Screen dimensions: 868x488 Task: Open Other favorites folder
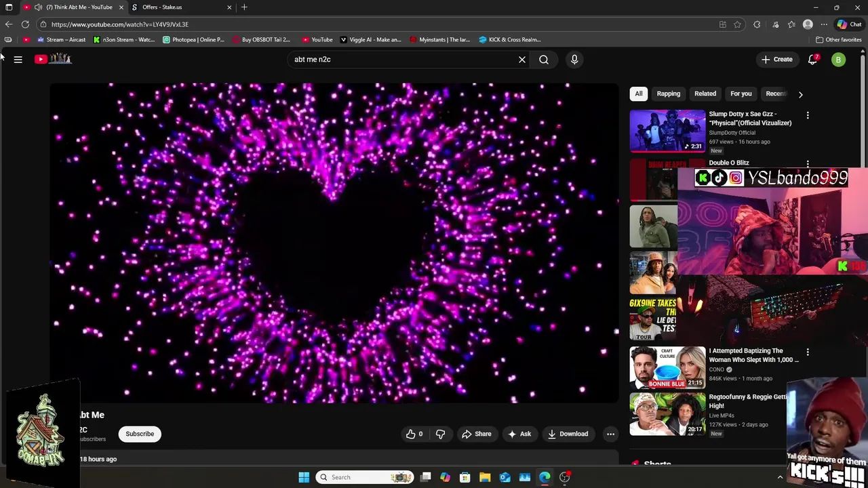pos(838,39)
